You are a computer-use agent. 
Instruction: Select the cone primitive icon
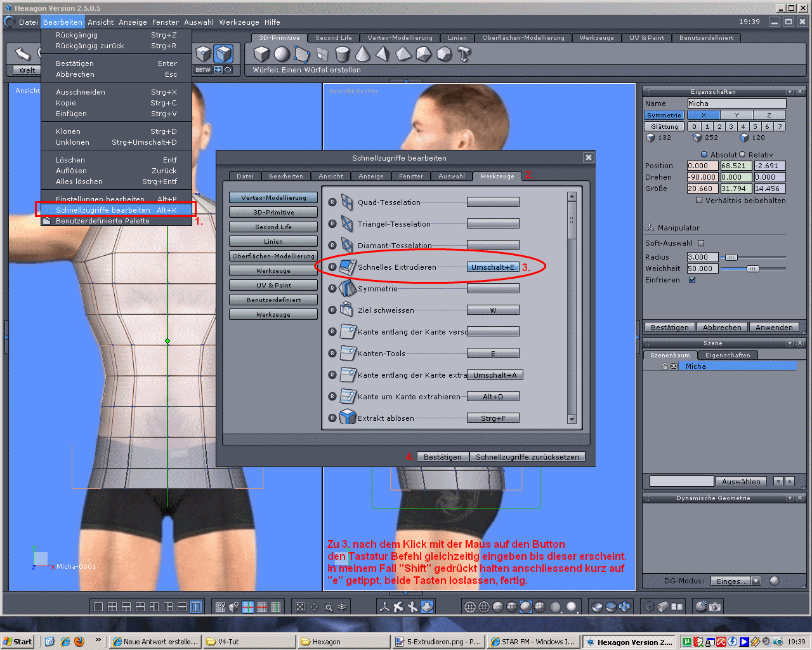(363, 54)
